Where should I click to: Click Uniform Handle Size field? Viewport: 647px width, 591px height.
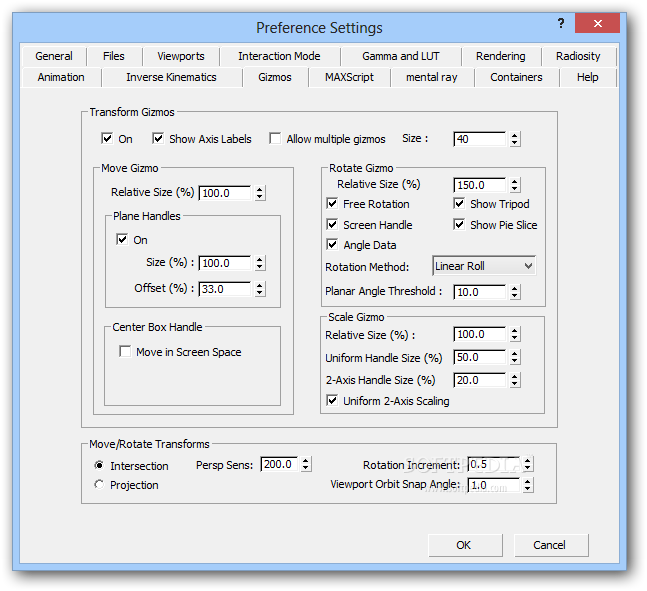[x=479, y=357]
